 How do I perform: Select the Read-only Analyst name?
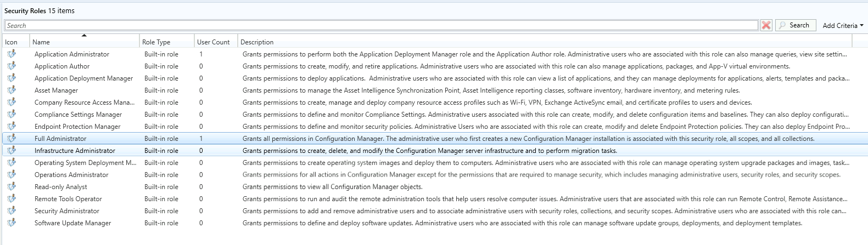coord(61,187)
